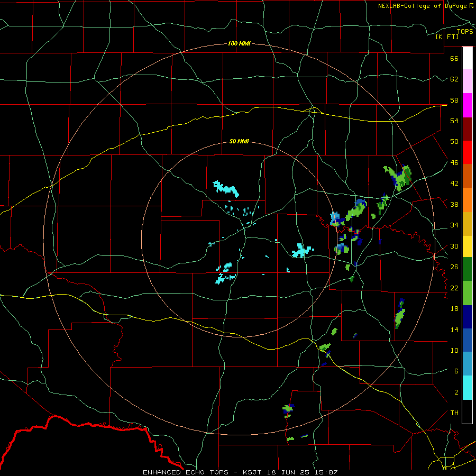Select the dark green scale segment
This screenshot has height=476, width=476.
[467, 269]
